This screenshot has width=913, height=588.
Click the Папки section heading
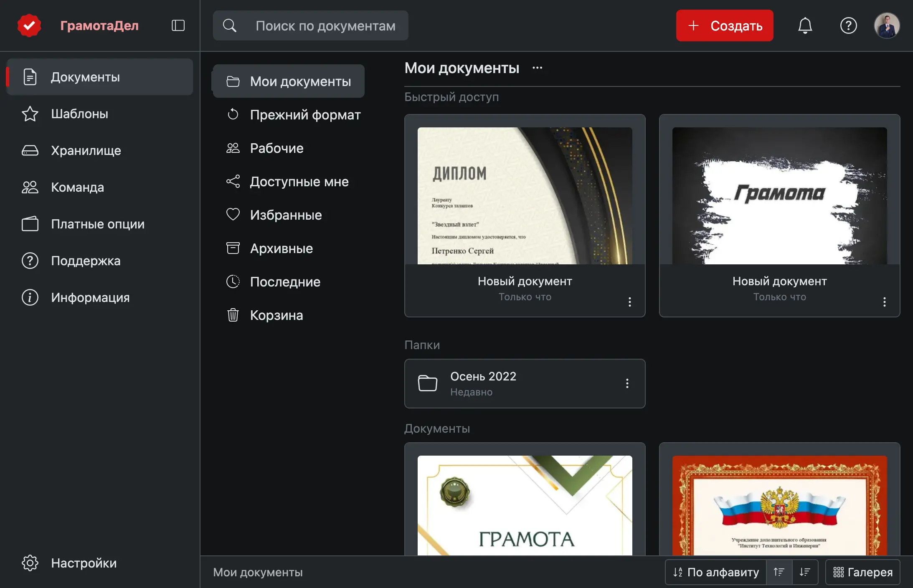[x=422, y=345]
